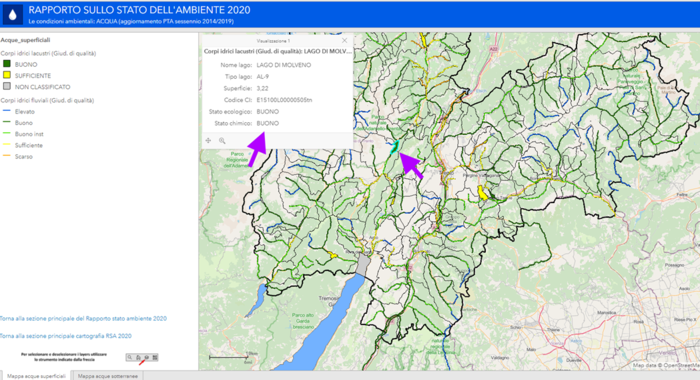Click the zoom-to magnifier in the popup footer

[x=222, y=141]
